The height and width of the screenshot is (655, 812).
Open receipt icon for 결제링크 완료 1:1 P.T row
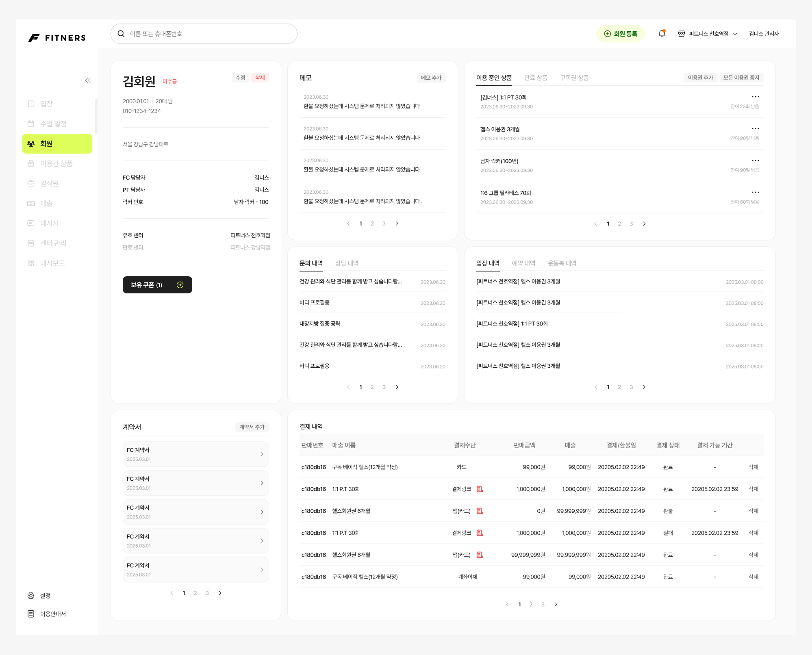point(480,489)
